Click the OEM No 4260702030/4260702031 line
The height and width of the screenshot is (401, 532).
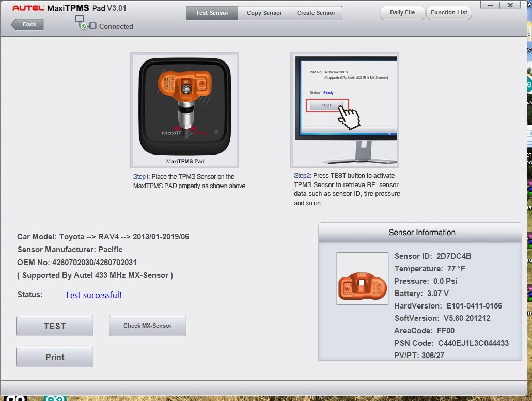pos(77,263)
